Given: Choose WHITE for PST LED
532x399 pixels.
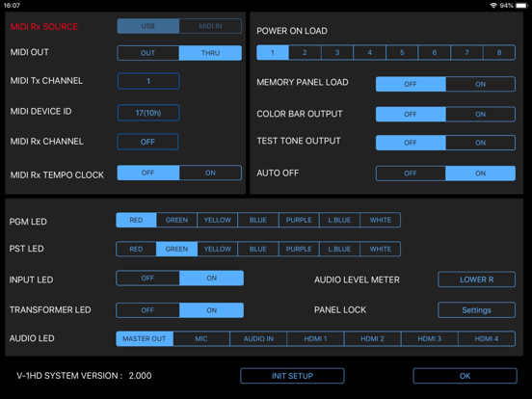Looking at the screenshot, I should [381, 249].
